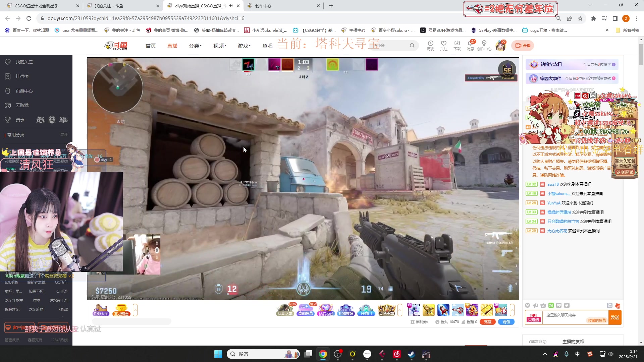
Task: Open 排行榜 in left sidebar
Action: [22, 76]
